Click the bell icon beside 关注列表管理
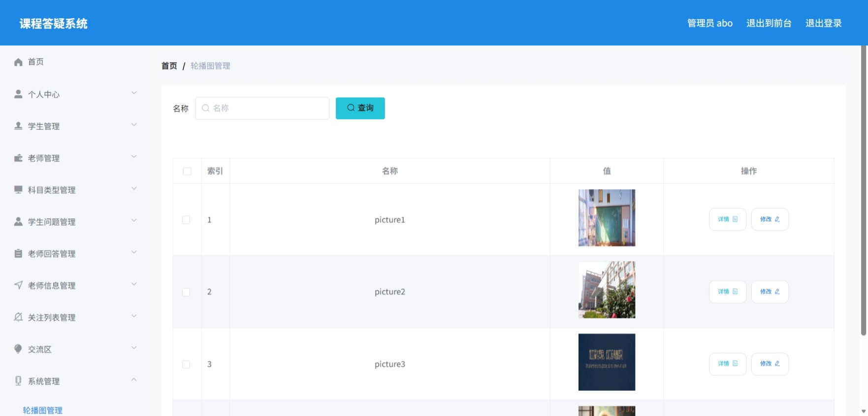This screenshot has width=868, height=416. tap(18, 317)
